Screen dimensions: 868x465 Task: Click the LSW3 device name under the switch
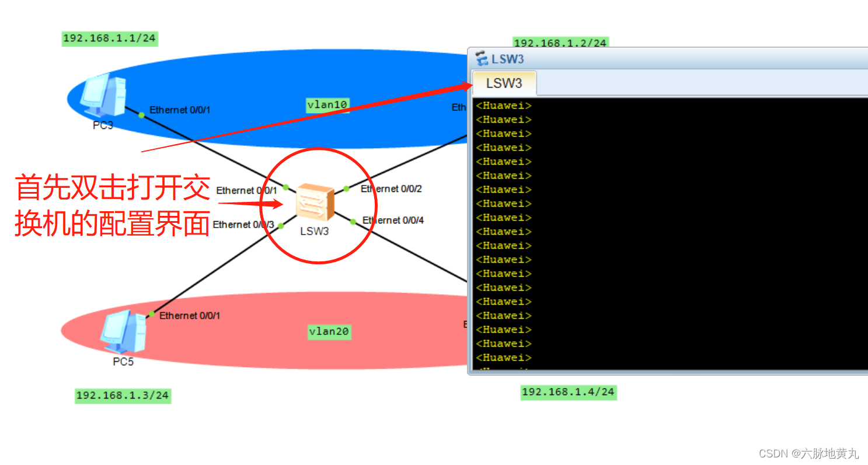(x=315, y=231)
